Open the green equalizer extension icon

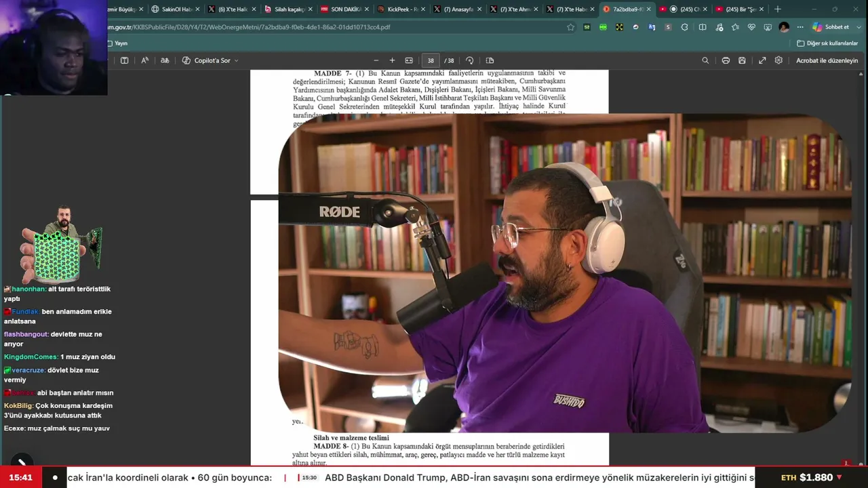point(587,27)
